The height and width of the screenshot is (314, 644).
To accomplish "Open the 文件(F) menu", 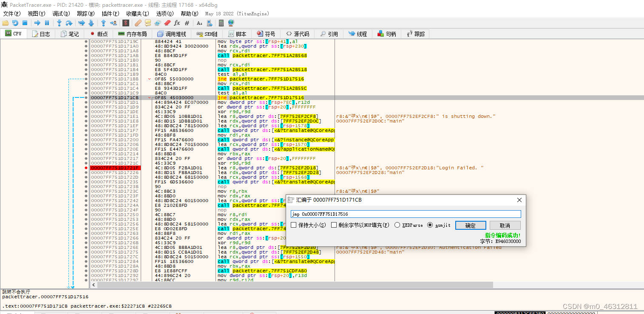I will coord(12,14).
